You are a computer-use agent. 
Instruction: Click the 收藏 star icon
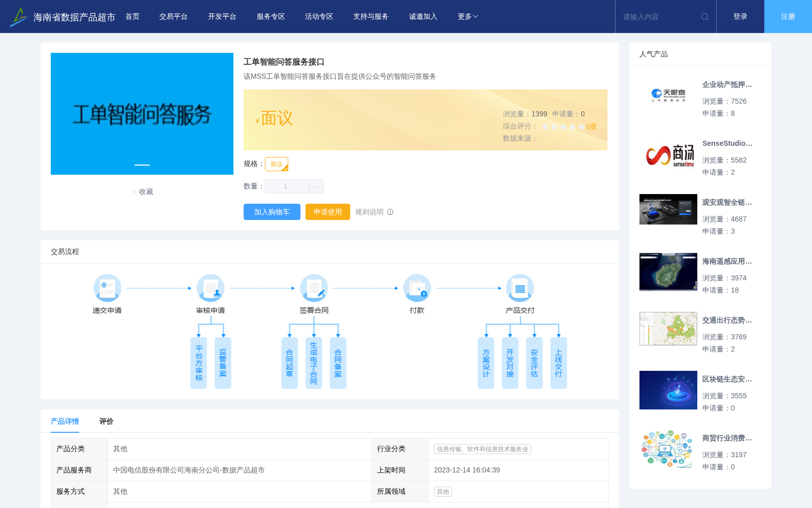click(135, 192)
